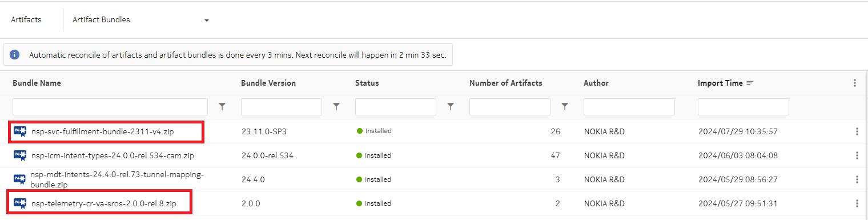Click filter icon next to Bundle Version
The width and height of the screenshot is (868, 220).
tap(336, 106)
